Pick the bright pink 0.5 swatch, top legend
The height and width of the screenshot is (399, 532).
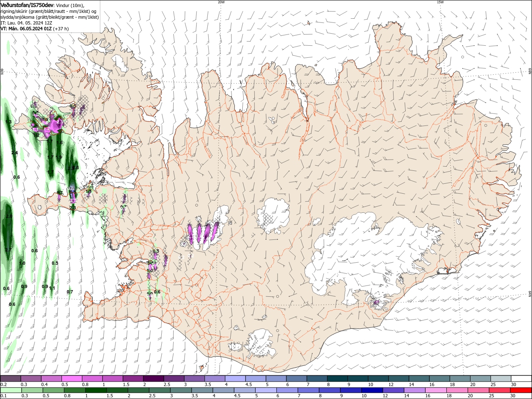71,379
